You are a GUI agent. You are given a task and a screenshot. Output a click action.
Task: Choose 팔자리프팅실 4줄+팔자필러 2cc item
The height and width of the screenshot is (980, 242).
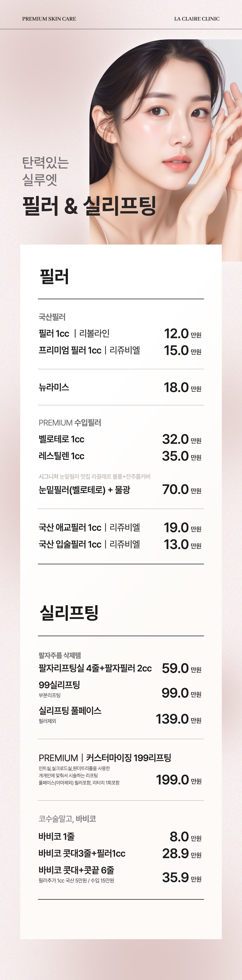[x=95, y=668]
